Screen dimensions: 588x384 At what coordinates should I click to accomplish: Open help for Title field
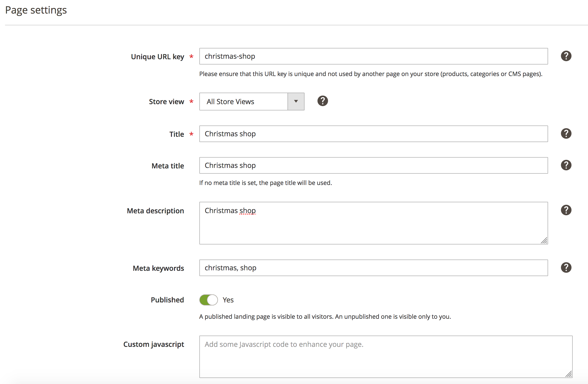[x=566, y=133]
